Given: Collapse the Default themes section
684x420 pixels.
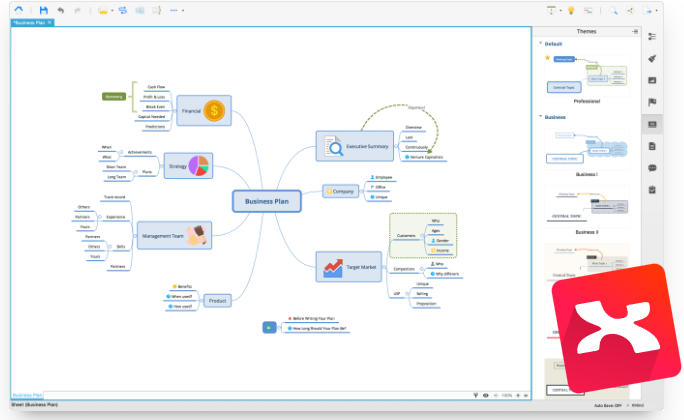Looking at the screenshot, I should [x=541, y=44].
